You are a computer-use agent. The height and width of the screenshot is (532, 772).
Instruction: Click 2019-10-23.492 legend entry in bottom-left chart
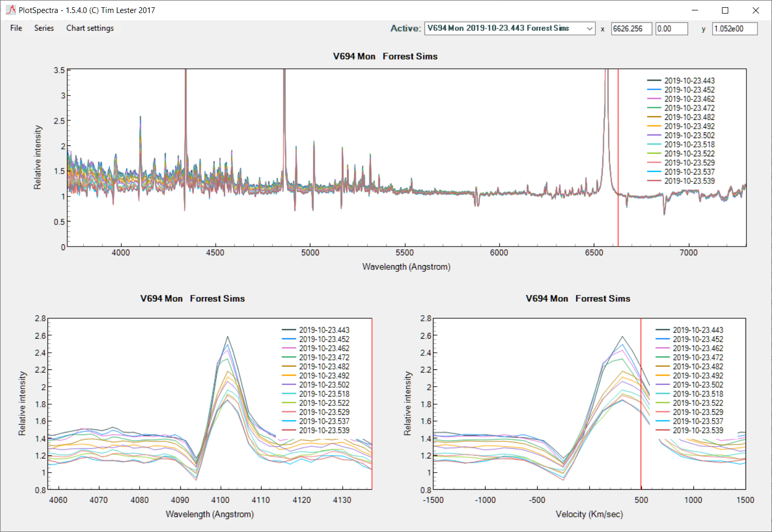(324, 376)
